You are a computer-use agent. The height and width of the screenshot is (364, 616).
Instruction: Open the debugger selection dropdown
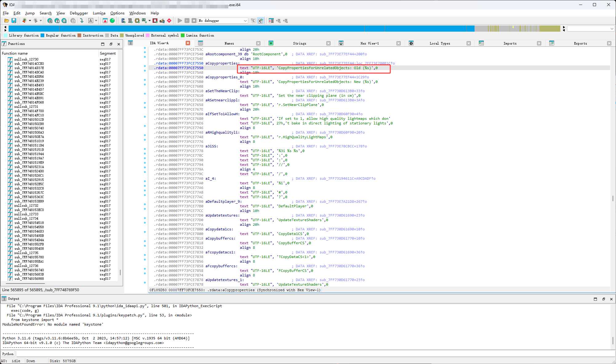tap(245, 21)
